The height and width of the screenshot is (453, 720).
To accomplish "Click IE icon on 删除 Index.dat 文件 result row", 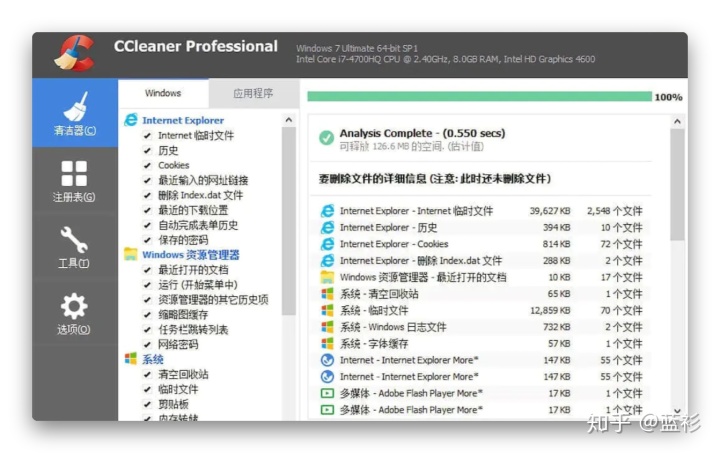I will point(327,260).
